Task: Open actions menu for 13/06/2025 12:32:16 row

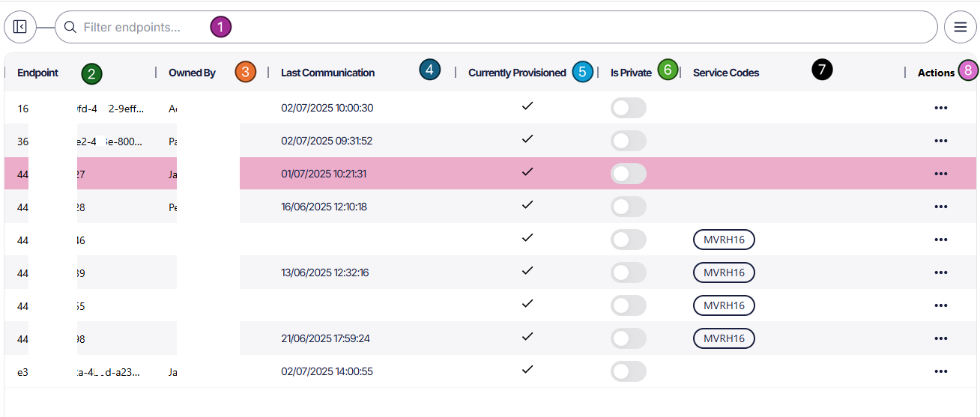Action: [941, 273]
